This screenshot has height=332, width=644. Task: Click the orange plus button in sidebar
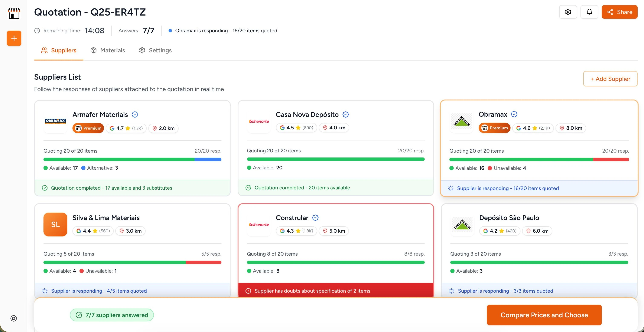pos(14,38)
